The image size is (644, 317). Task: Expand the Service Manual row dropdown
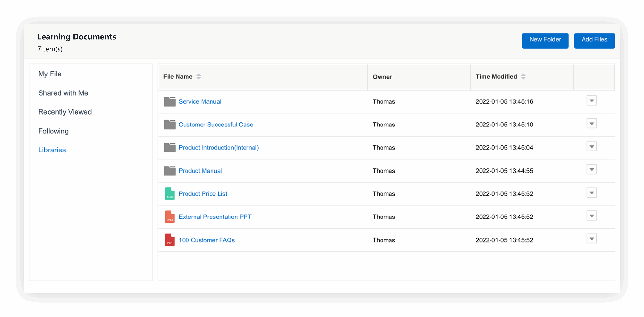pyautogui.click(x=591, y=101)
